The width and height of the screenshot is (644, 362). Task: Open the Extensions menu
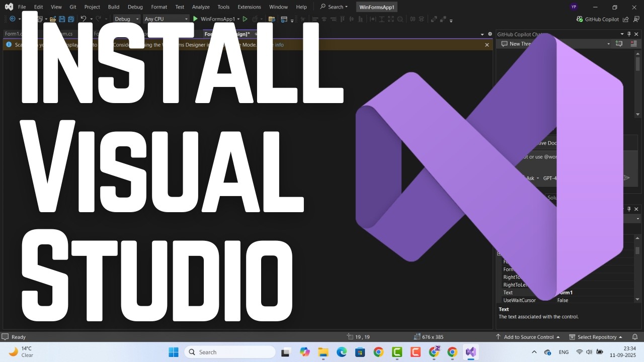249,7
